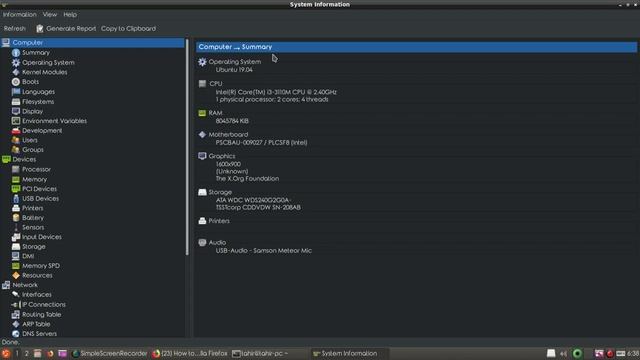Switch to Firefox window in taskbar
The height and width of the screenshot is (360, 640).
point(190,353)
